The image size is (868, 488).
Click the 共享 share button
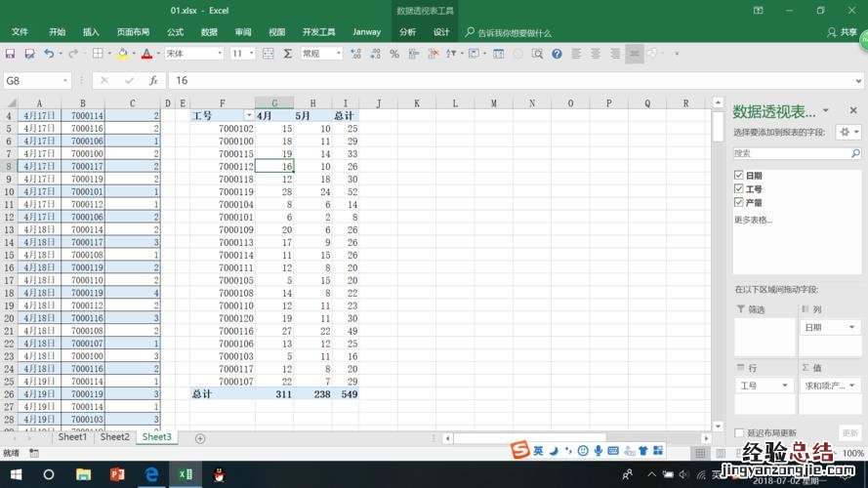[x=842, y=31]
